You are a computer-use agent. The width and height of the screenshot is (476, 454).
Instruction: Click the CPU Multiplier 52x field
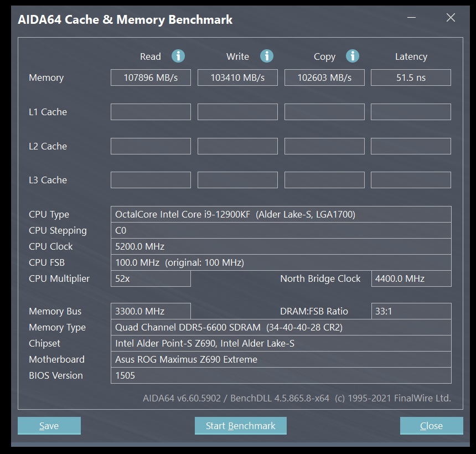coord(151,278)
